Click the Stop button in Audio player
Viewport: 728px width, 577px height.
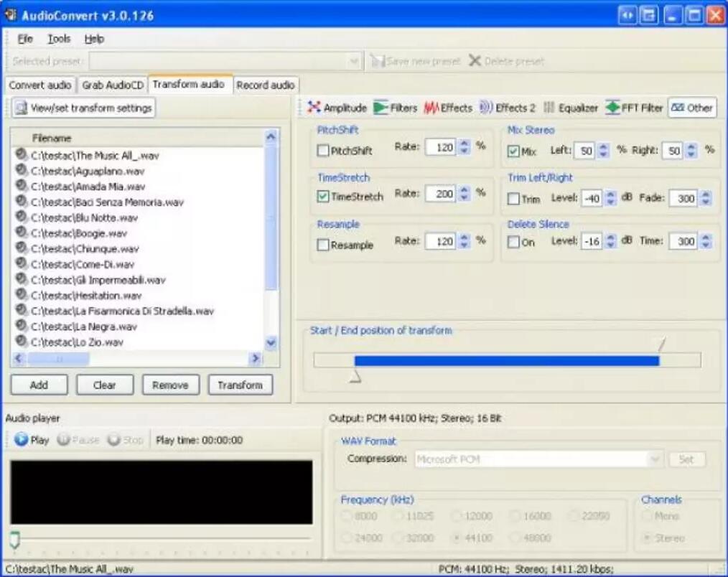[125, 440]
